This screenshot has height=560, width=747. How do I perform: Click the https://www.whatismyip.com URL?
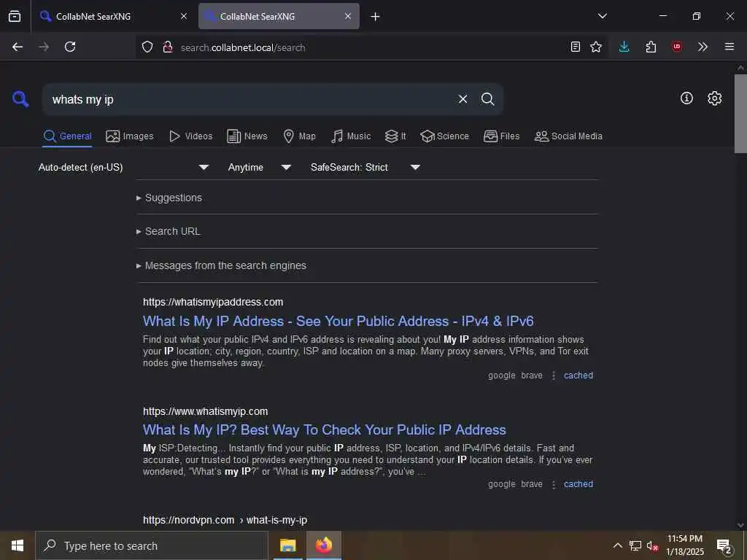[205, 411]
